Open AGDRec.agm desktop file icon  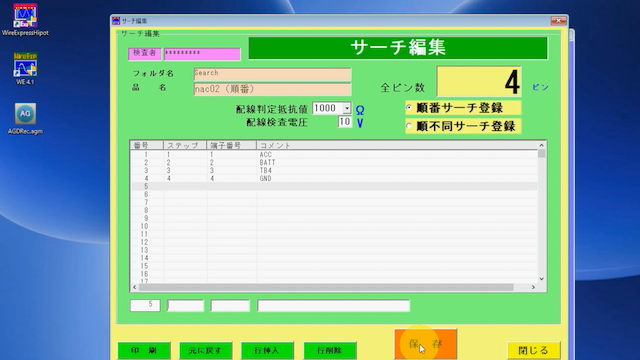(25, 118)
